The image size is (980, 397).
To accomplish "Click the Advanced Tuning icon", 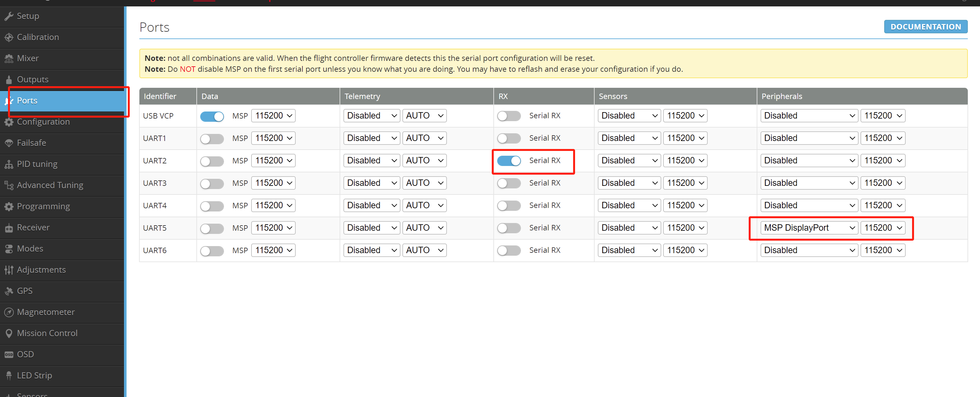I will [x=9, y=186].
